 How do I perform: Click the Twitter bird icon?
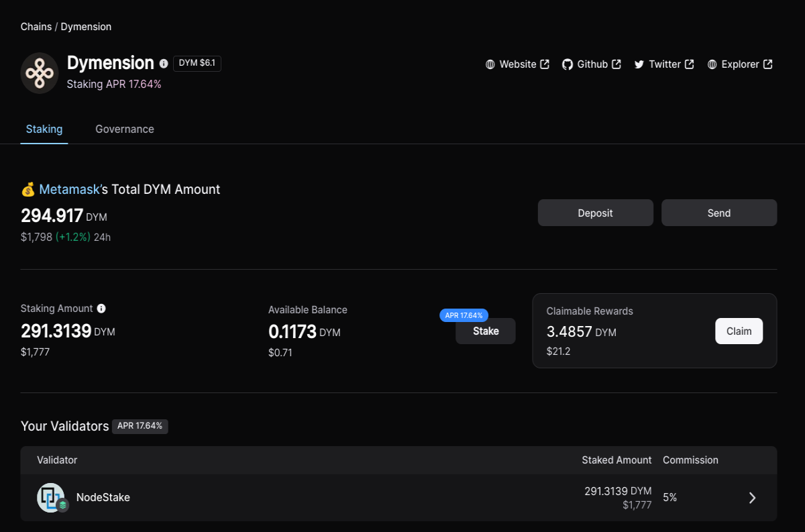pos(639,64)
